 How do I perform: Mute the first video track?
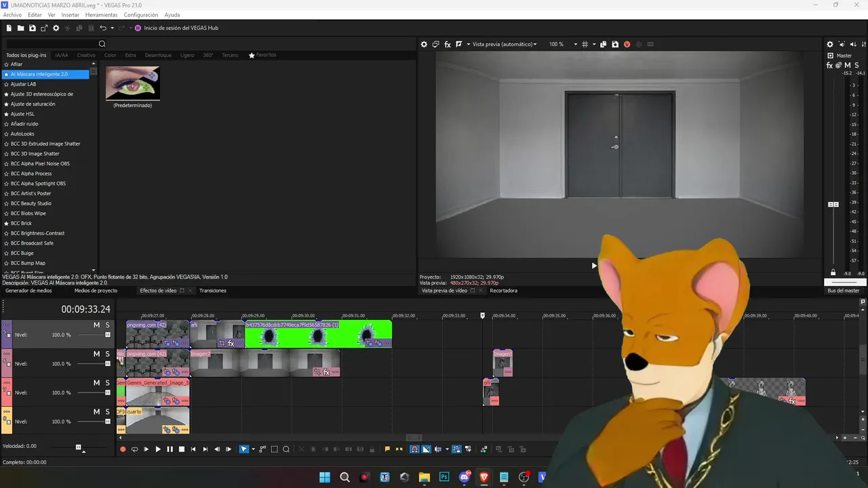tap(96, 325)
